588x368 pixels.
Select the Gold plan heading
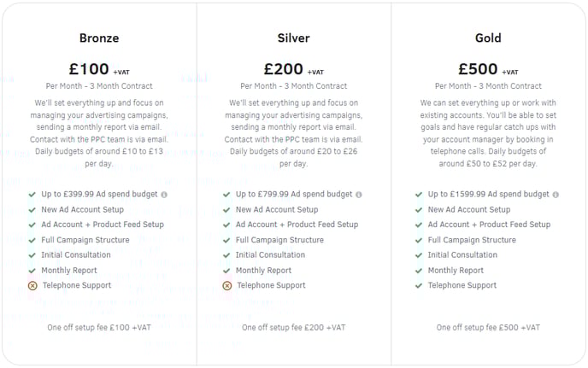[488, 38]
